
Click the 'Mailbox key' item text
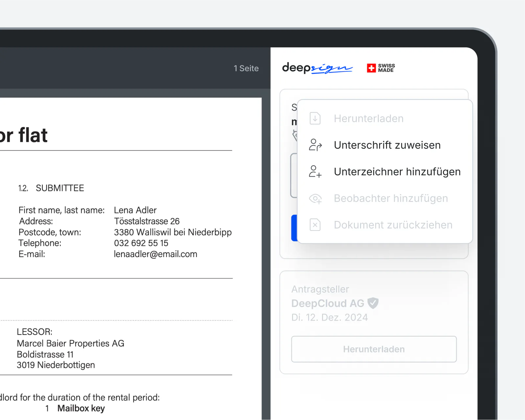(81, 409)
